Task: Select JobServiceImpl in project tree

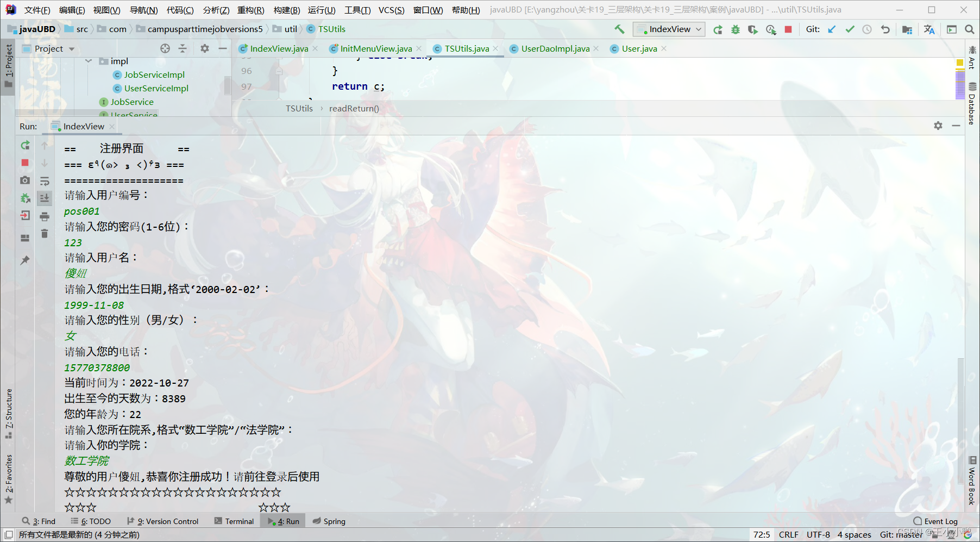Action: point(154,74)
